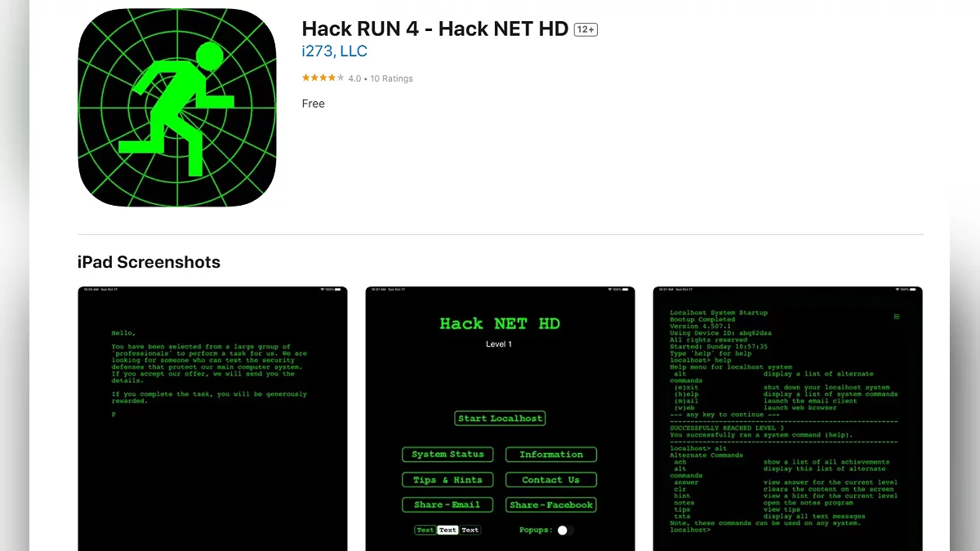Screen dimensions: 980x551
Task: Click the Tips & Hints button
Action: [x=448, y=480]
